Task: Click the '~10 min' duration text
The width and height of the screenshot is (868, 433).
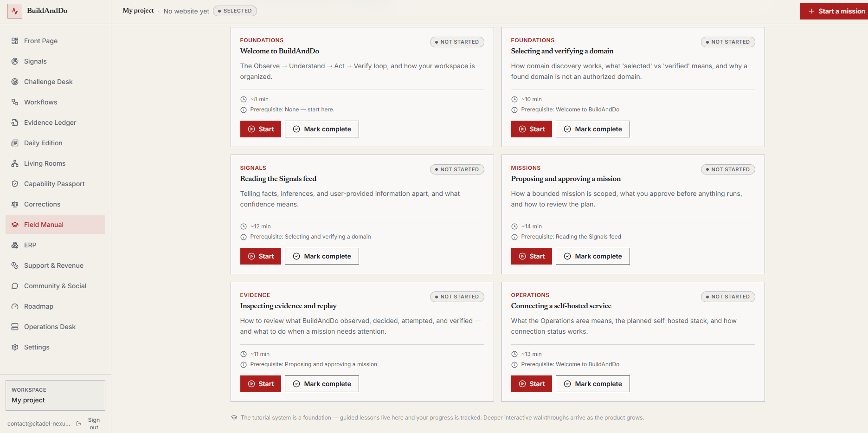Action: click(x=532, y=99)
